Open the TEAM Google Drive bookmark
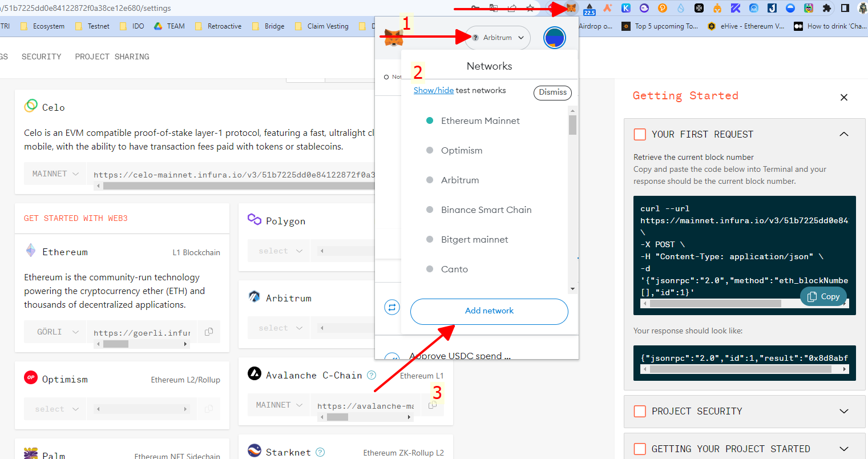This screenshot has height=459, width=868. click(169, 26)
